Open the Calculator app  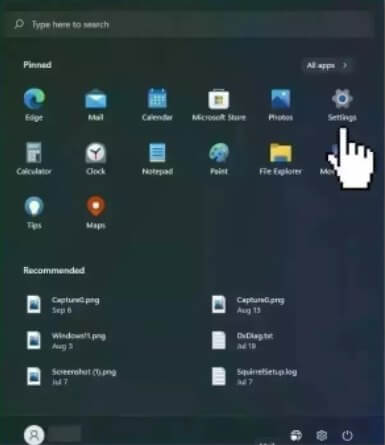tap(34, 158)
